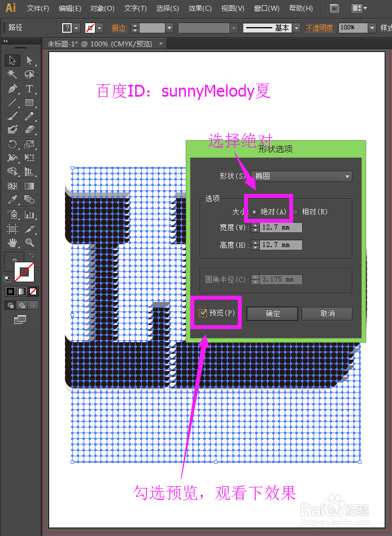Open the 文字(T) menu
The height and width of the screenshot is (536, 392).
[x=135, y=8]
